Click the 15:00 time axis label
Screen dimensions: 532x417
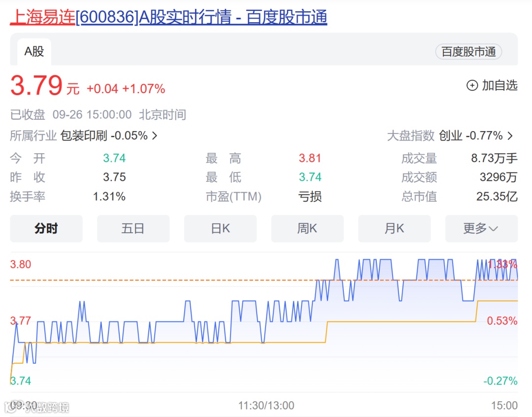[x=504, y=405]
